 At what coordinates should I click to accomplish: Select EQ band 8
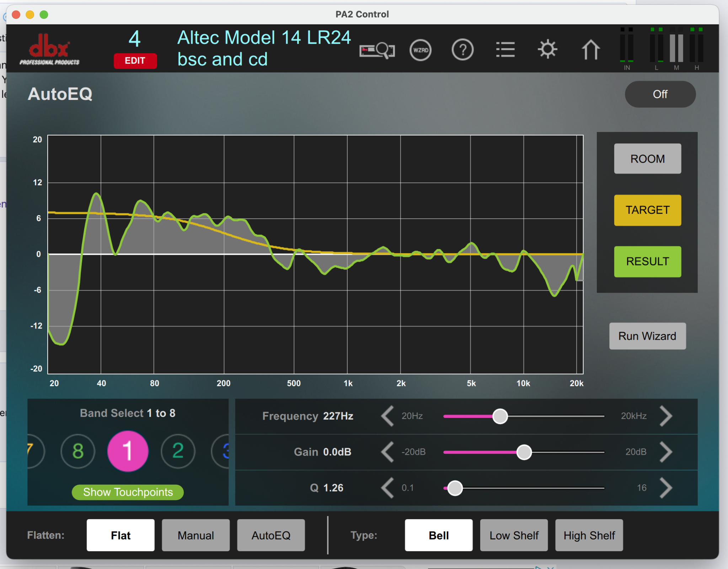78,451
